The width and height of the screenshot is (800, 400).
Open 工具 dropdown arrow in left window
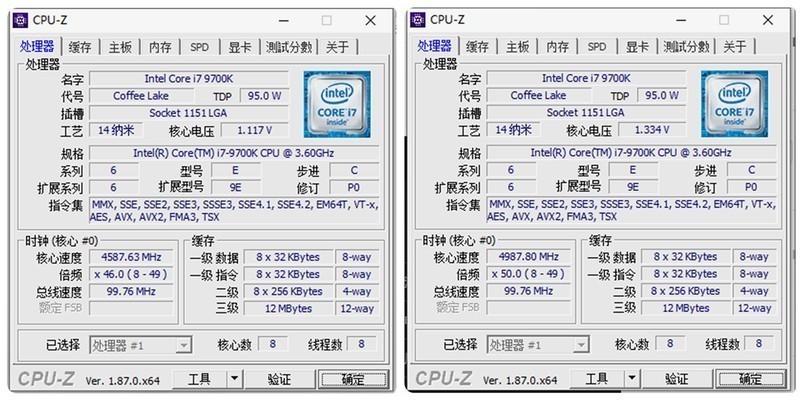click(x=234, y=379)
